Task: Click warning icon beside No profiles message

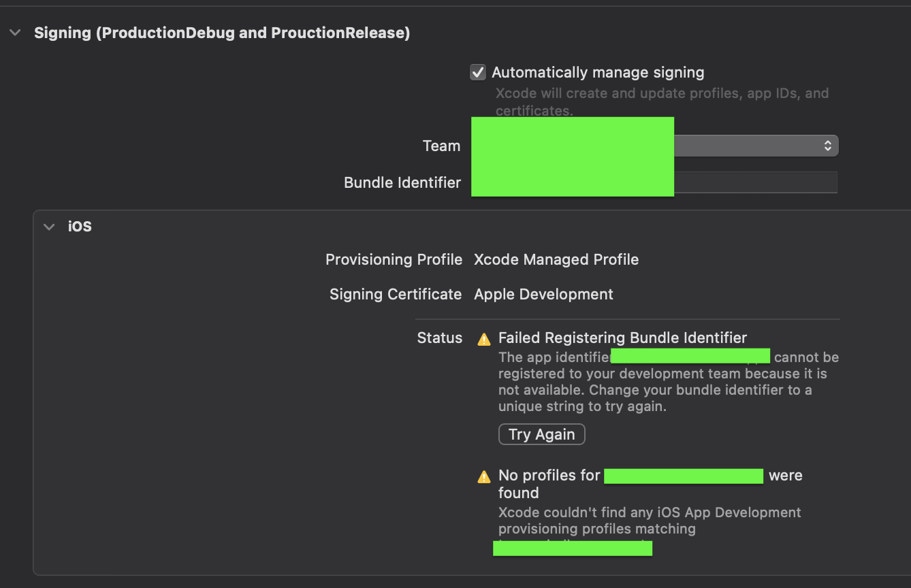Action: pyautogui.click(x=484, y=476)
